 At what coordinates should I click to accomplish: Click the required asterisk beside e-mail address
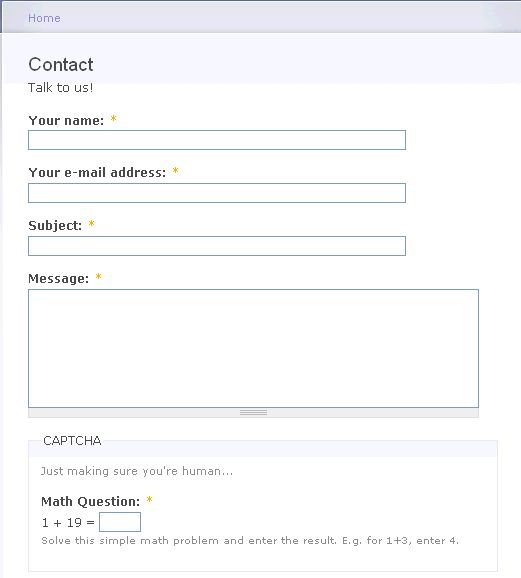[x=176, y=171]
